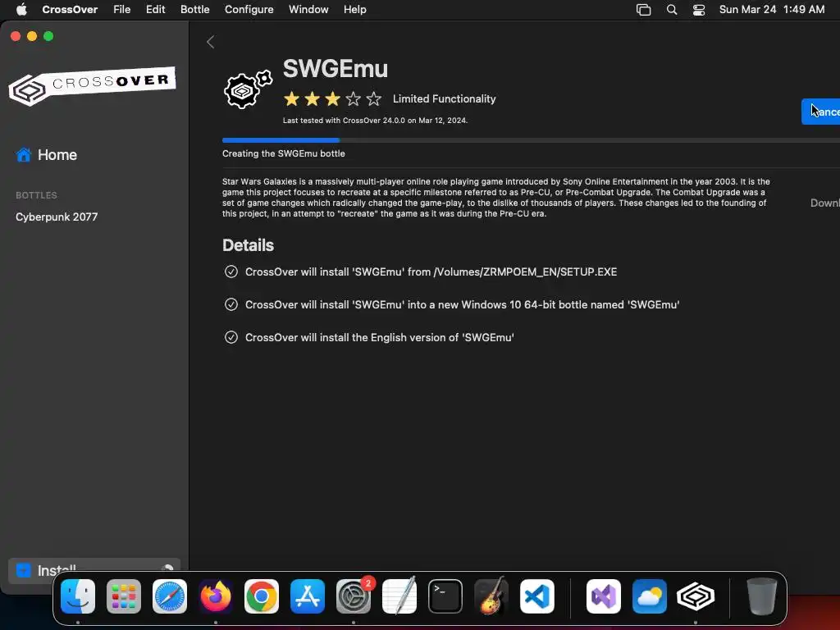The height and width of the screenshot is (630, 840).
Task: Open Launchpad from the dock
Action: 124,596
